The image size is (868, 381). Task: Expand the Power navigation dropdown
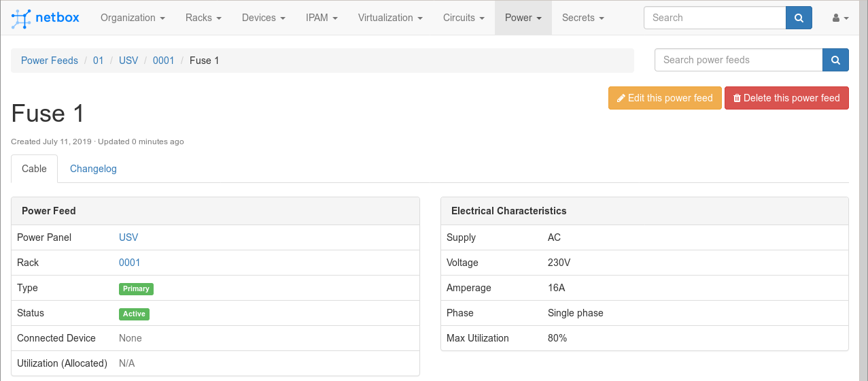523,18
